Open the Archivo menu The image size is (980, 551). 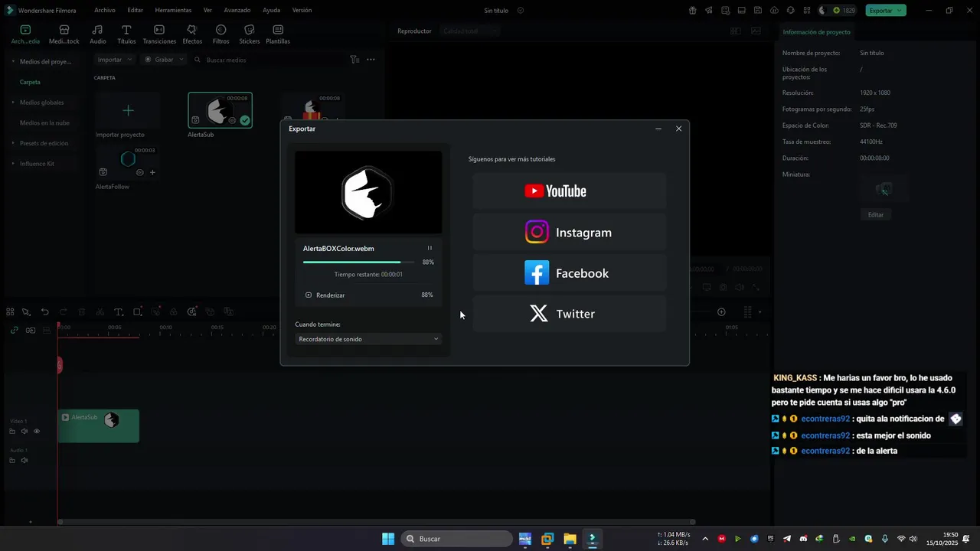[105, 10]
